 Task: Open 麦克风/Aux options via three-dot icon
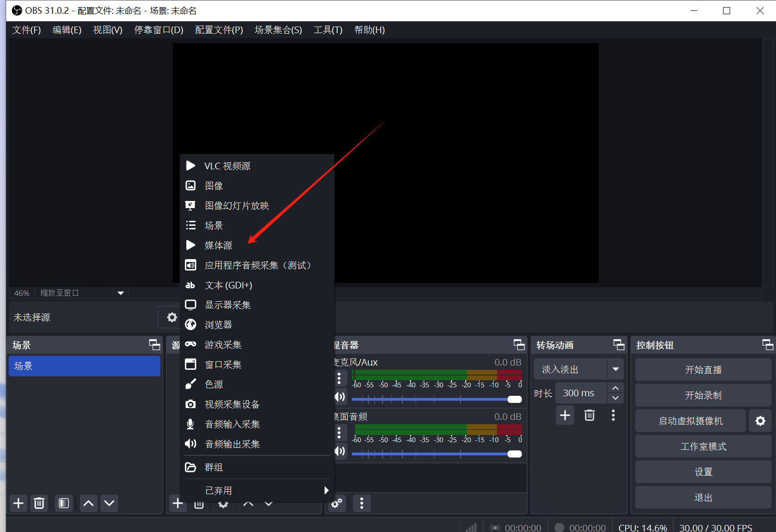pos(340,378)
